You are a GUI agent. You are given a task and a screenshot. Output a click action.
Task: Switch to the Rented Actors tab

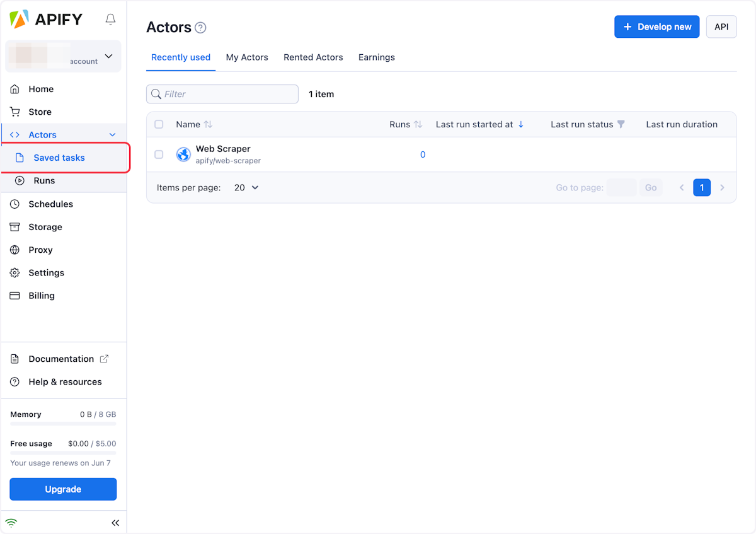pos(313,57)
